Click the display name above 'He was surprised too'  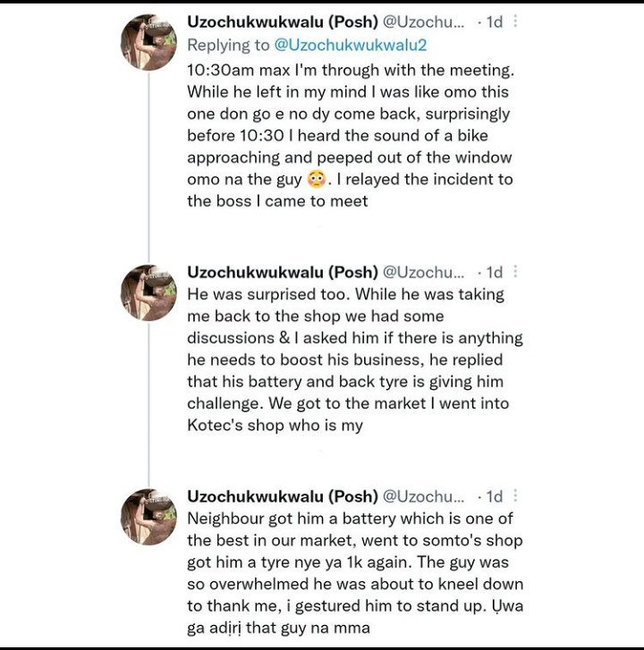281,272
